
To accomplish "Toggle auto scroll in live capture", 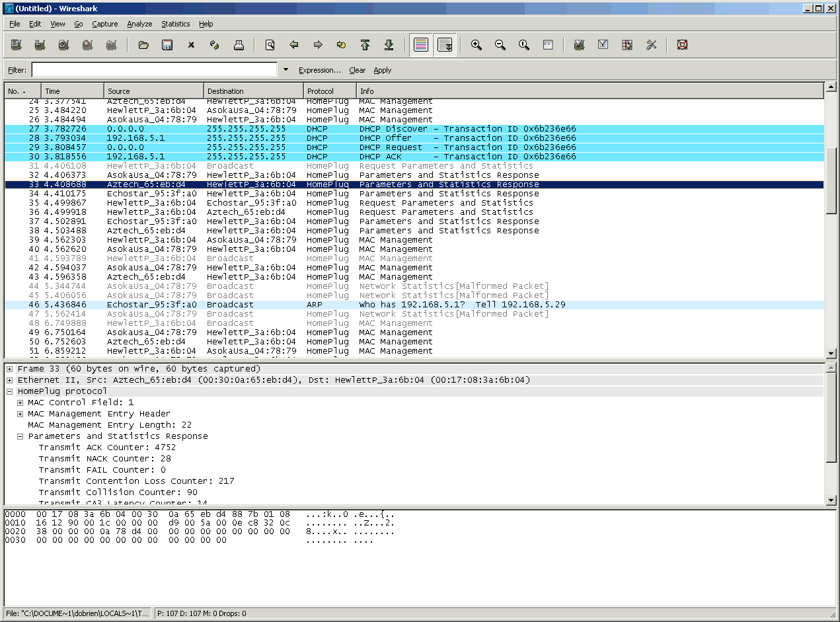I will click(445, 45).
